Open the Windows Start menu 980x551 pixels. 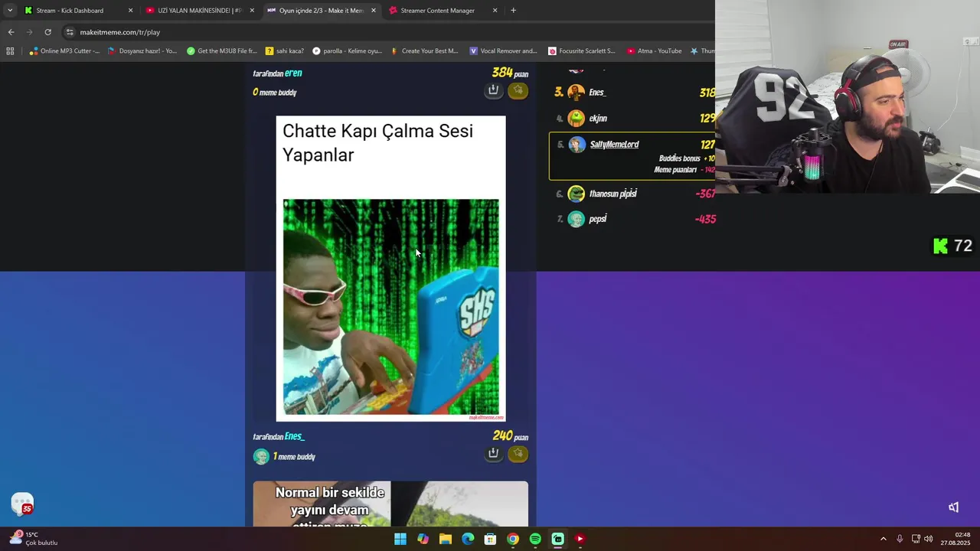[400, 539]
